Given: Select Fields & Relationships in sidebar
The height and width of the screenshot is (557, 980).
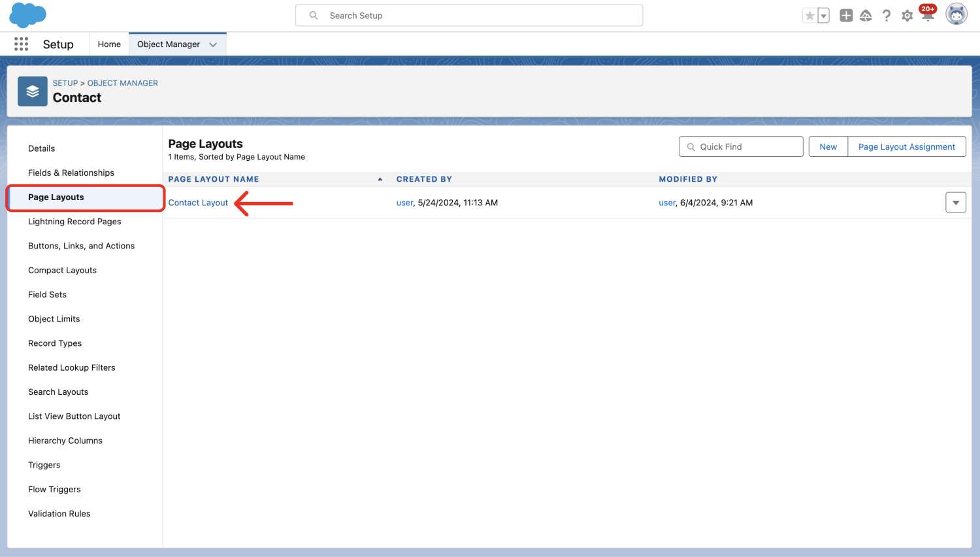Looking at the screenshot, I should point(71,173).
